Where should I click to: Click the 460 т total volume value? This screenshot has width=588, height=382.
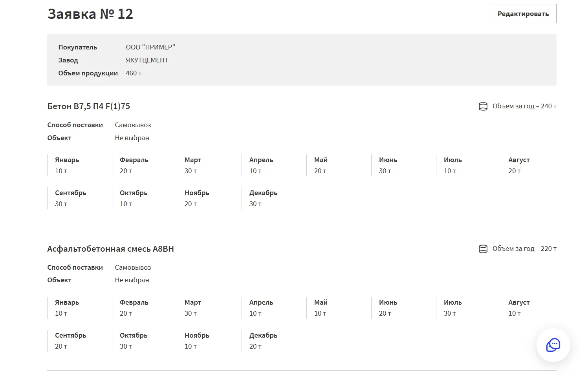pyautogui.click(x=134, y=73)
